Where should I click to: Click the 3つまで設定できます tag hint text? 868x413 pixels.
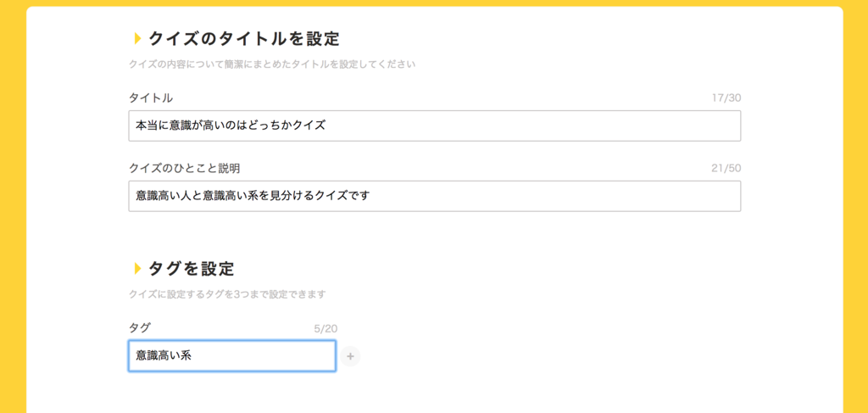[x=227, y=294]
